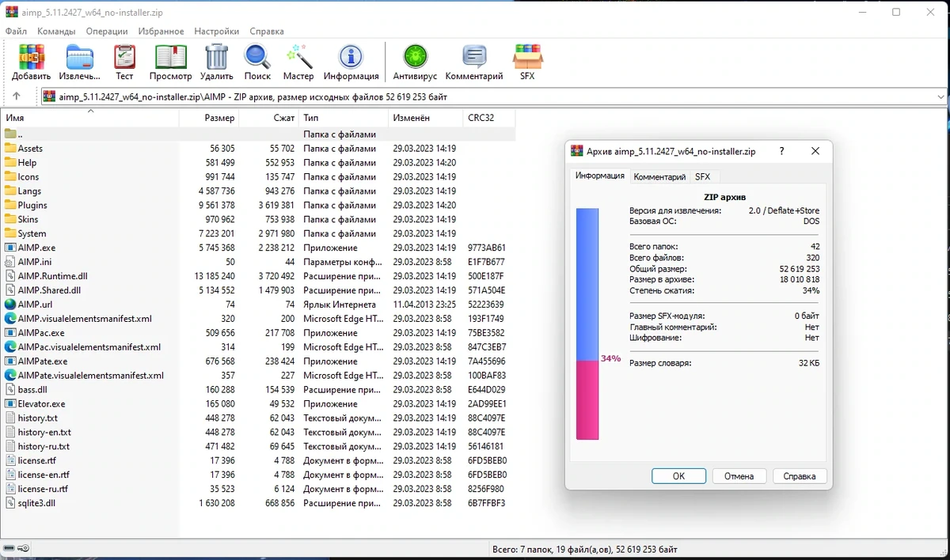
Task: Select the Assets folder icon
Action: pos(10,148)
